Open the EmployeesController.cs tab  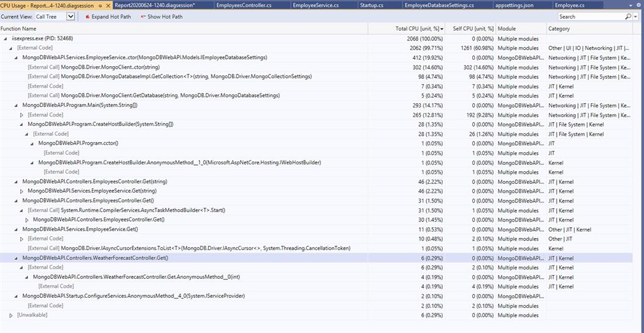tap(243, 5)
